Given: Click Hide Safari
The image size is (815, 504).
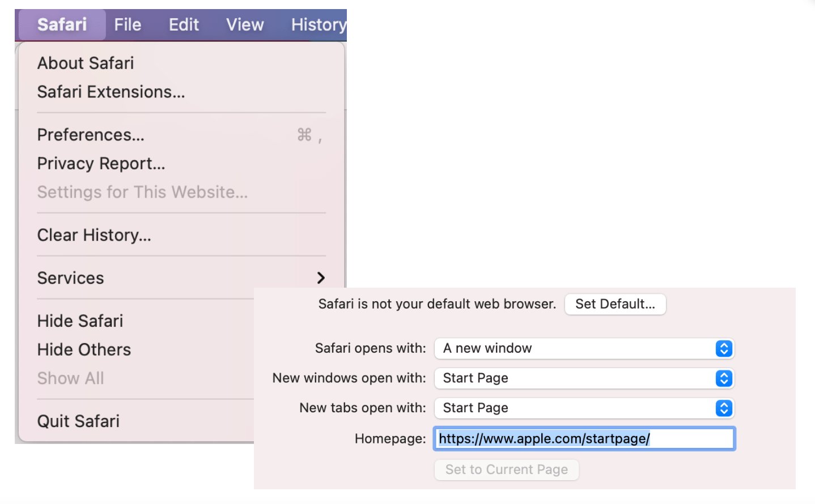Looking at the screenshot, I should (x=80, y=321).
